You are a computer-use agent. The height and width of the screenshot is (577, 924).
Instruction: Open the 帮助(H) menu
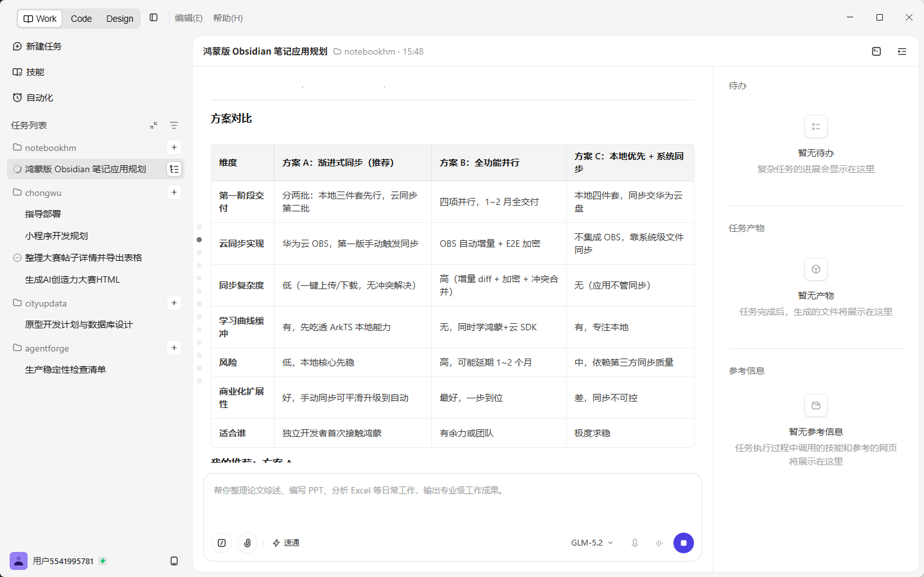227,18
